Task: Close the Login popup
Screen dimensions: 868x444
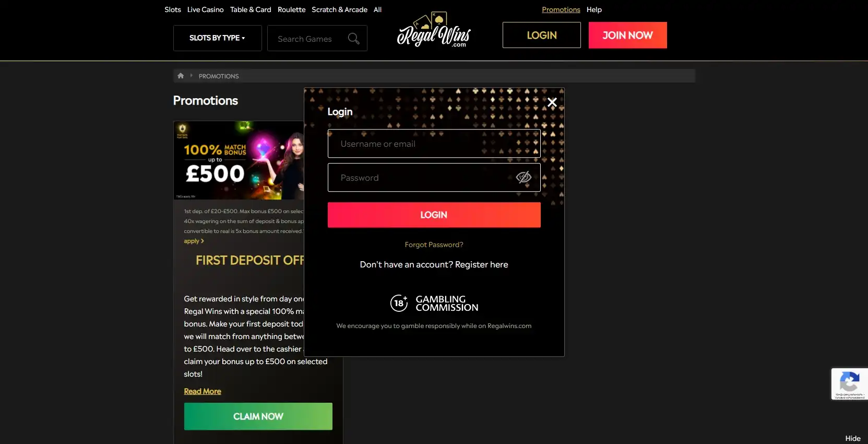Action: coord(552,102)
